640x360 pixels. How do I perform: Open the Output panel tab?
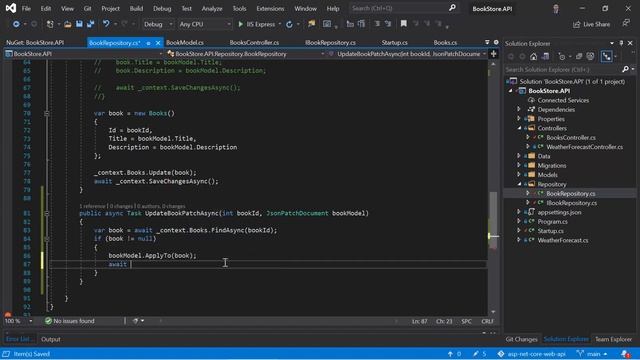click(51, 339)
